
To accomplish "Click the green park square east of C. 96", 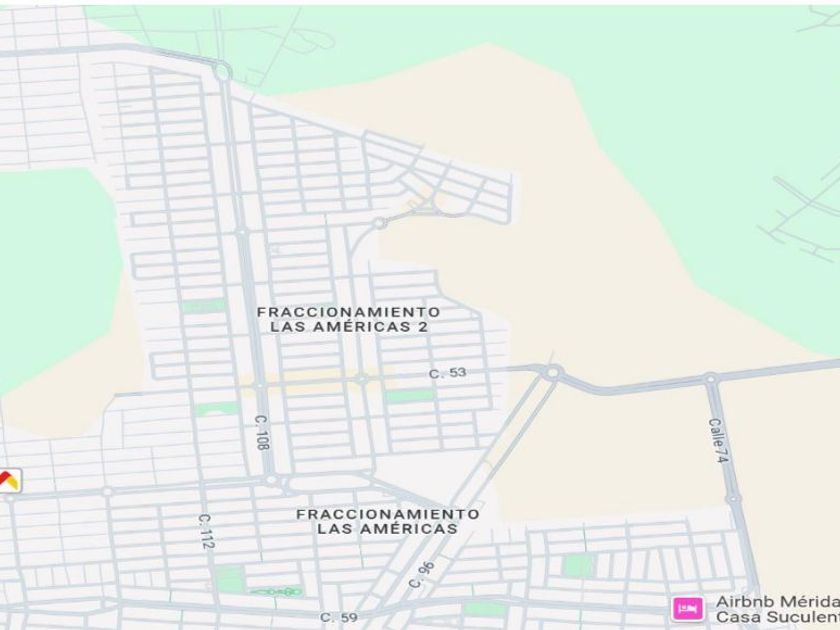I will [579, 566].
